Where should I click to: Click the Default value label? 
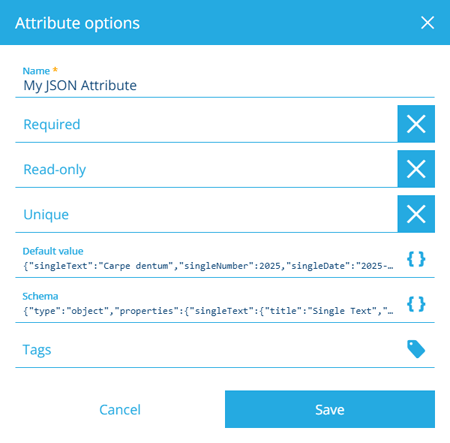(53, 251)
